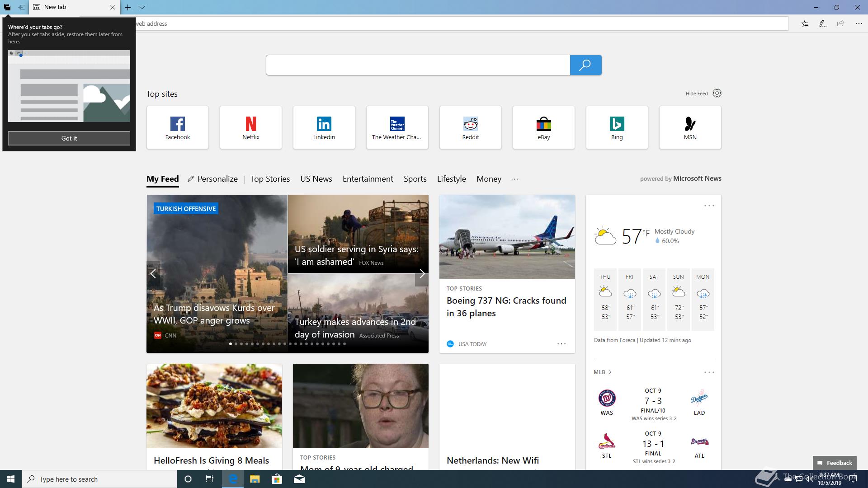Open MLB card options ellipsis
The height and width of the screenshot is (488, 868).
point(709,372)
